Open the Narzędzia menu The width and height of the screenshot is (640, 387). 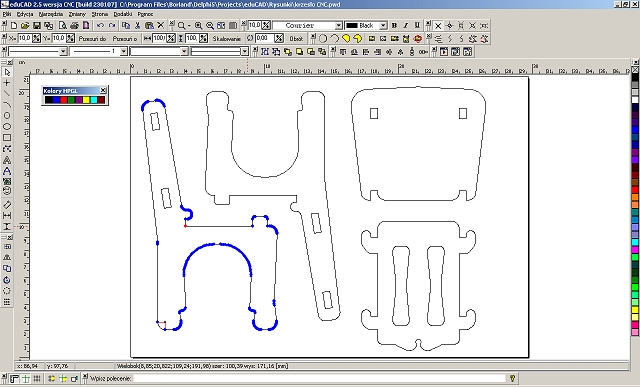pyautogui.click(x=51, y=14)
